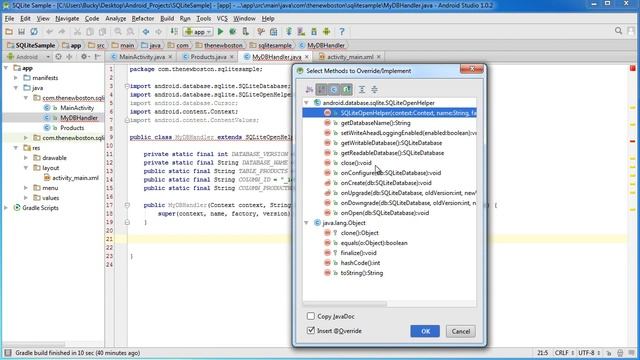
Task: Open the Refactor menu
Action: point(143,18)
